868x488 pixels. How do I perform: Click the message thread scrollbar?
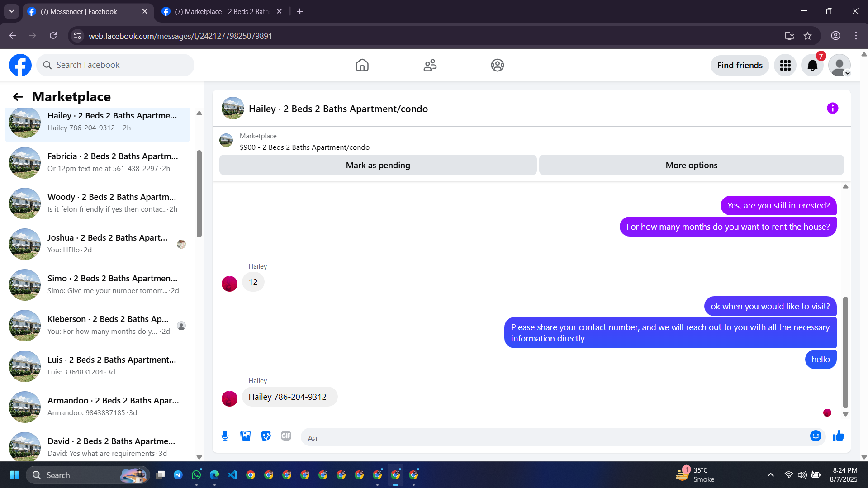tap(845, 352)
